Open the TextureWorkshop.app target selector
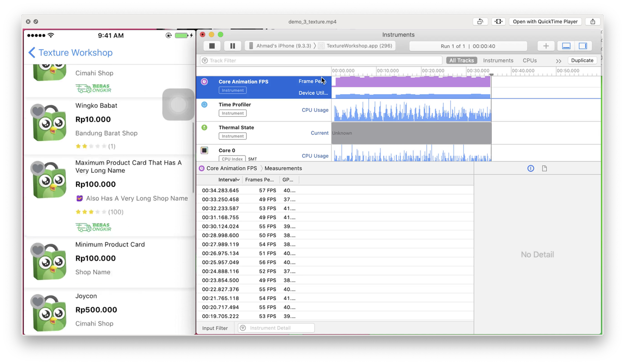 [x=355, y=46]
